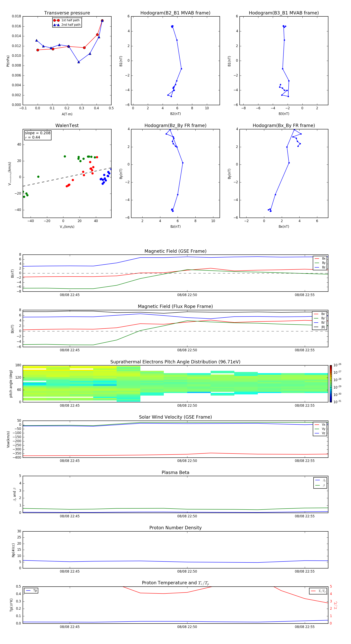Click the 'Plasma Beta' plot title
Viewport: 351px width, 644px height.
pos(175,473)
